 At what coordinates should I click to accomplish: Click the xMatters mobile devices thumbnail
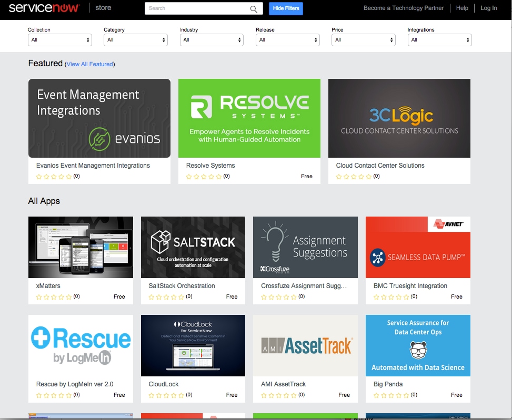[81, 247]
